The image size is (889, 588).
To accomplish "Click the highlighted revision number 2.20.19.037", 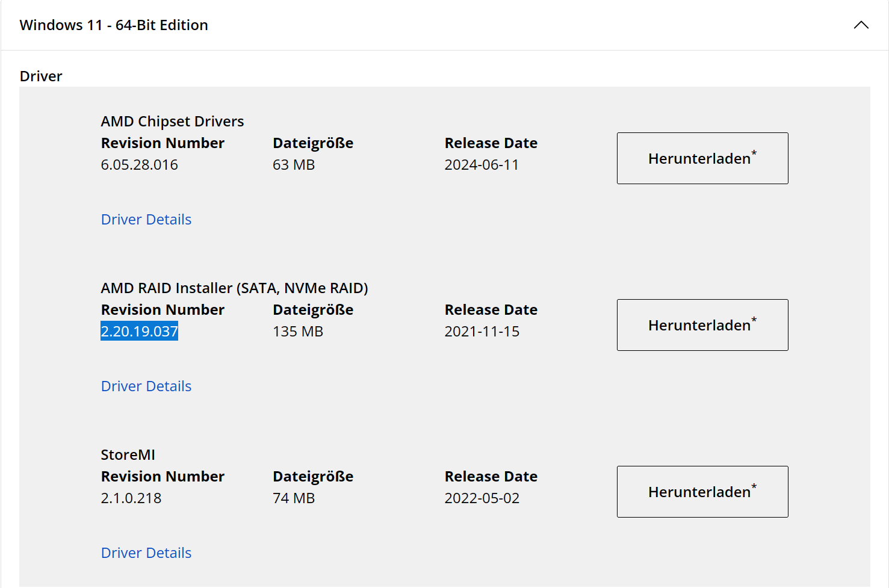I will 139,332.
